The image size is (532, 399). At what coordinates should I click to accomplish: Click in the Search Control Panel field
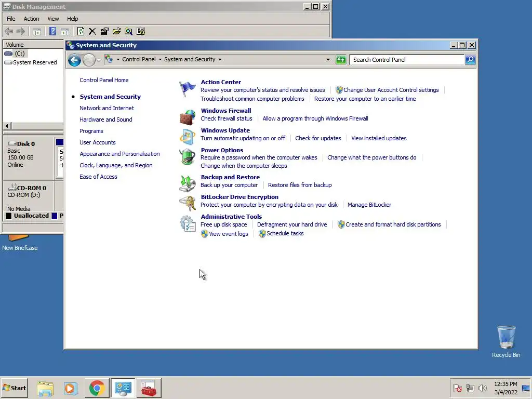(x=407, y=60)
